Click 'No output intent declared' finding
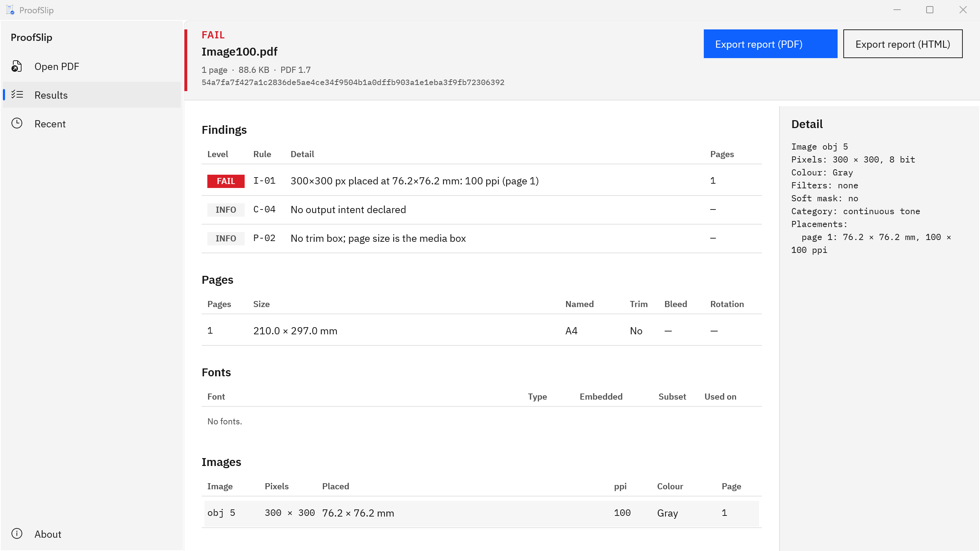 click(x=348, y=209)
